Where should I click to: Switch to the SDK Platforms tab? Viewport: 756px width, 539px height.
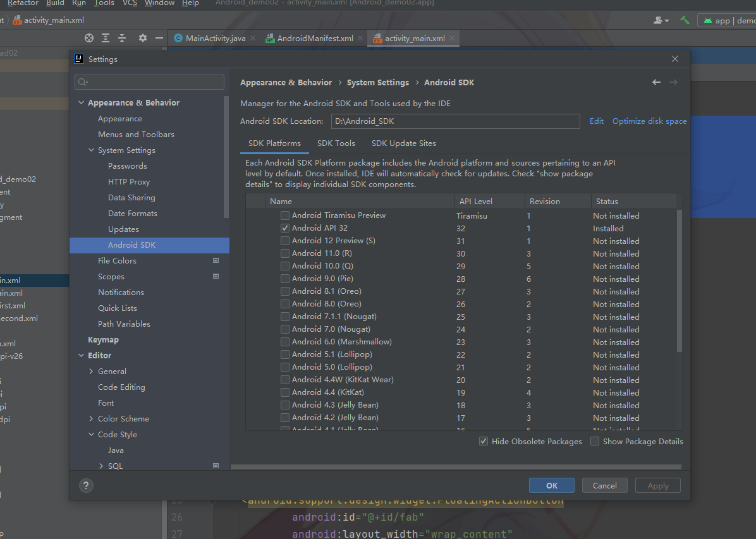tap(274, 143)
